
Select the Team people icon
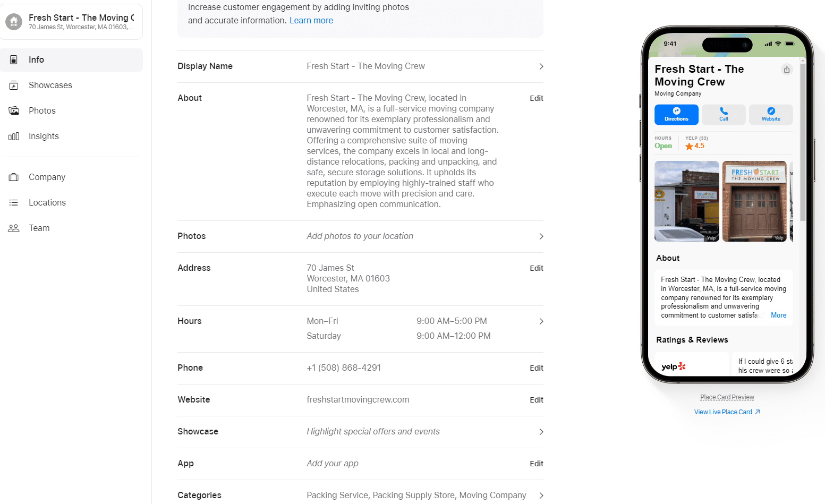14,228
